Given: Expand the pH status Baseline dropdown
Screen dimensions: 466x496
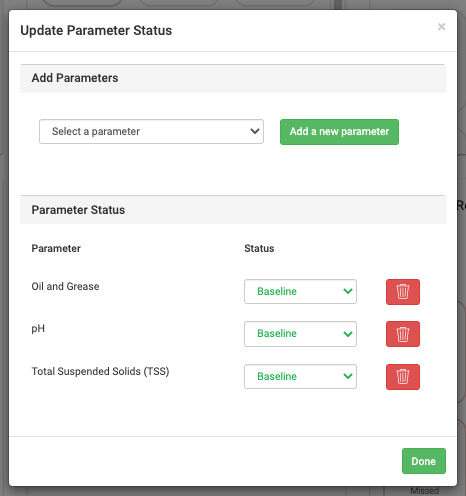Looking at the screenshot, I should [300, 334].
